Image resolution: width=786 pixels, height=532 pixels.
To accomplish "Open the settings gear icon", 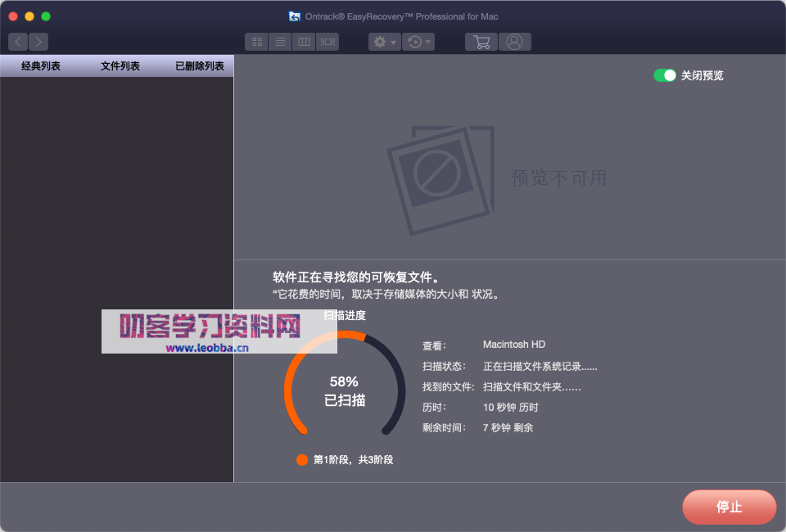I will [x=379, y=42].
